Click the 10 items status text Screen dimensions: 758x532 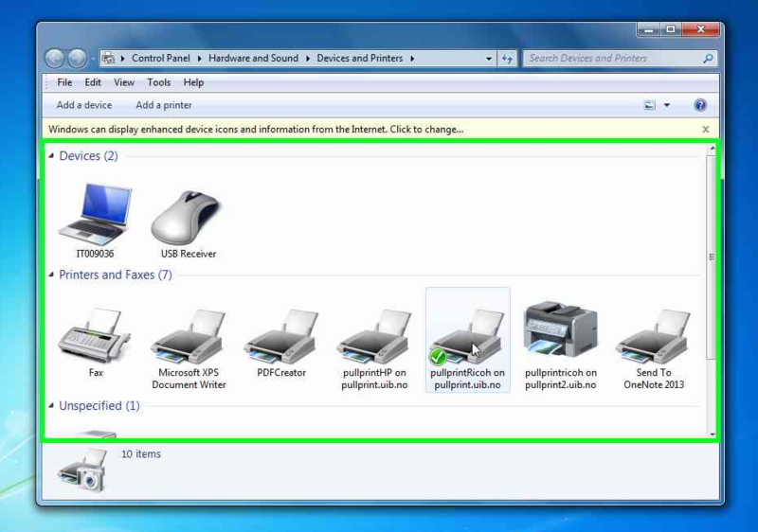point(140,454)
